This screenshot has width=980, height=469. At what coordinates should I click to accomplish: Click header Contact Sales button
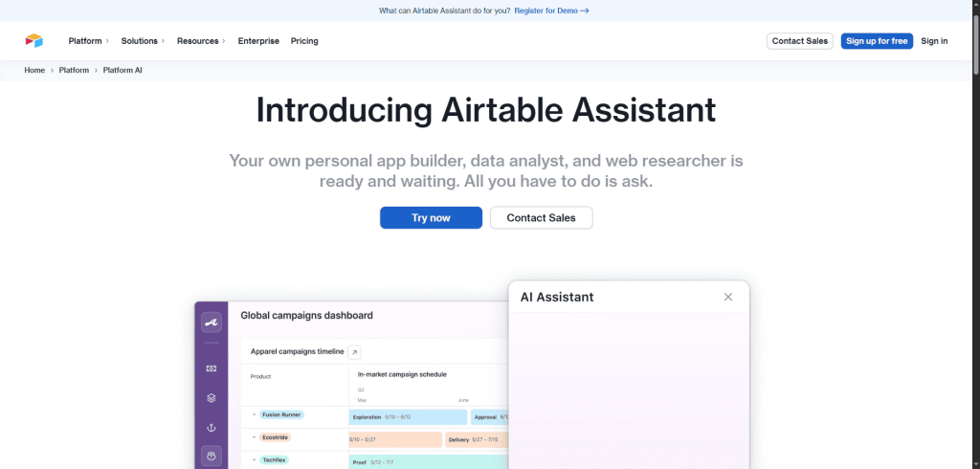[x=799, y=40]
